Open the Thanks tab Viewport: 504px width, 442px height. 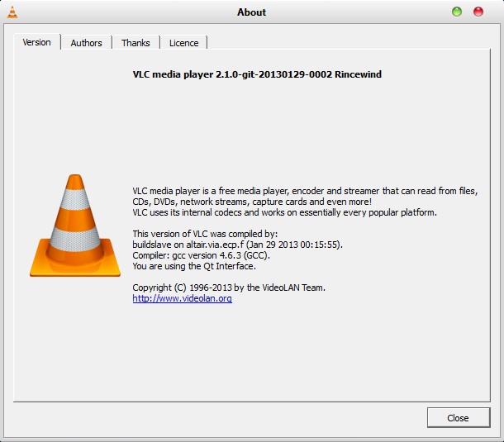[x=136, y=43]
